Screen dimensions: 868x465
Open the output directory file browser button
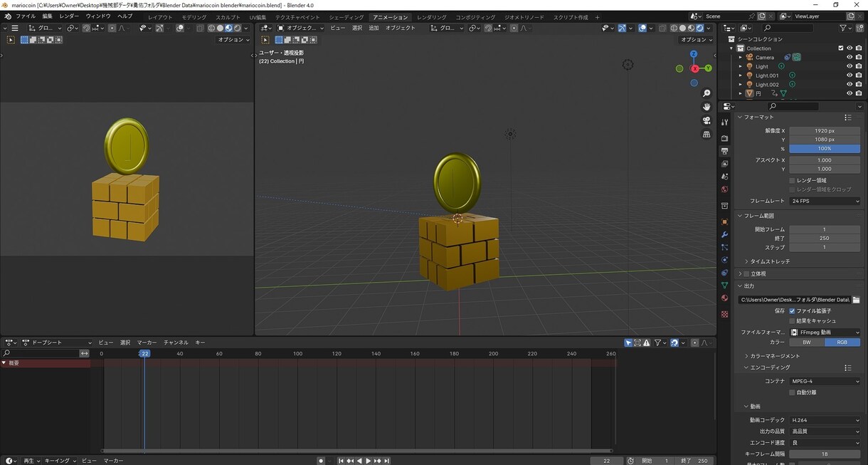(x=857, y=299)
